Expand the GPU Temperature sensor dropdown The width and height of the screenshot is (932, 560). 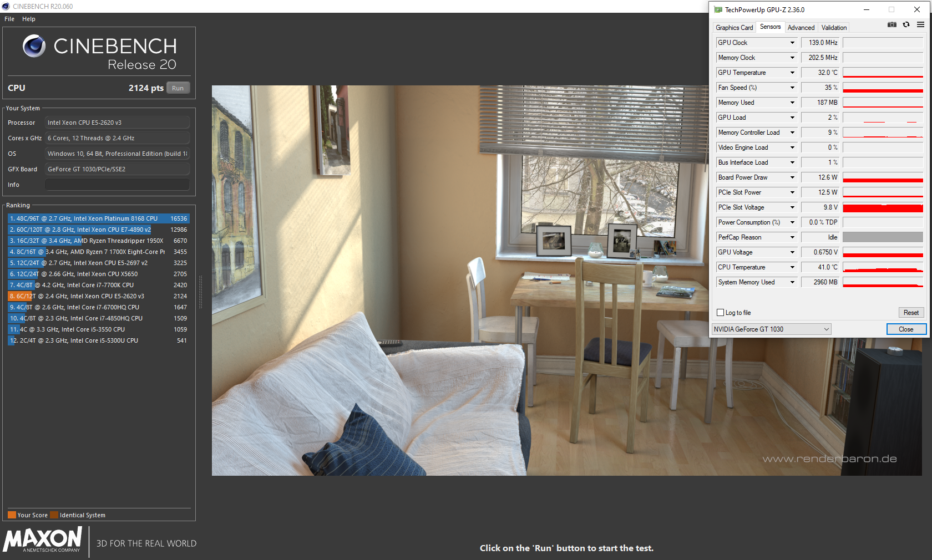(x=792, y=73)
